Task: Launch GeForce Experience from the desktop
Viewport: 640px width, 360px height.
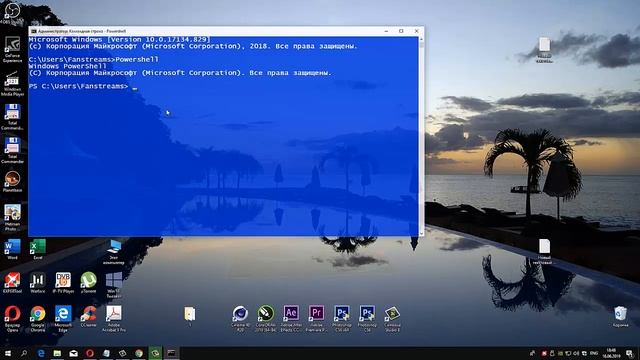Action: click(12, 49)
